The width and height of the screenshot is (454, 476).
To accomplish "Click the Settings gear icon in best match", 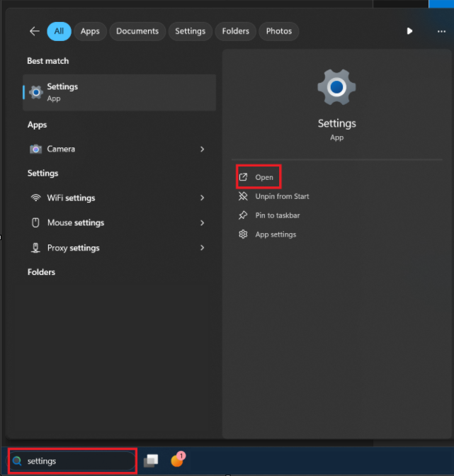I will click(36, 92).
